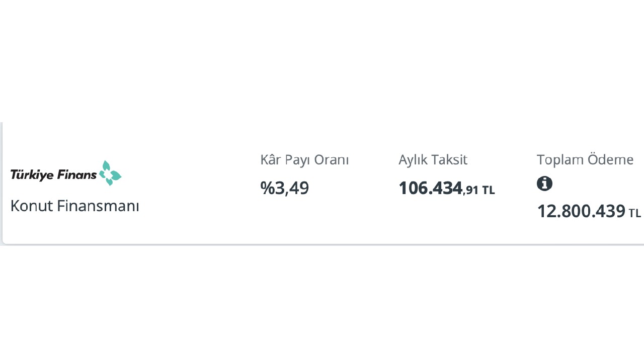Select the Toplam Ödeme heading

(585, 159)
